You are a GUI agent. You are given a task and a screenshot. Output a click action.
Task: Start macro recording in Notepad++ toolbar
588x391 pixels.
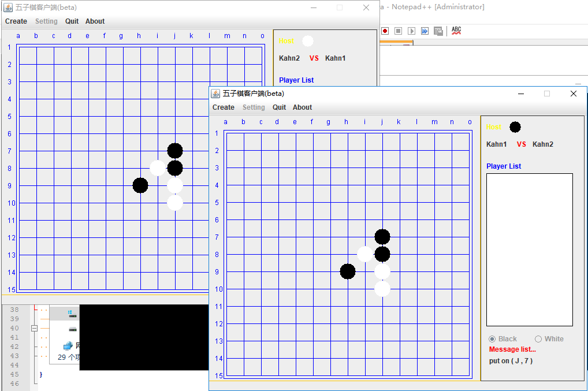(385, 31)
